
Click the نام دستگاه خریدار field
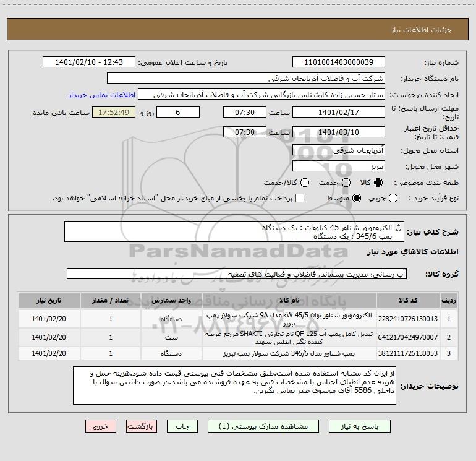pos(246,79)
